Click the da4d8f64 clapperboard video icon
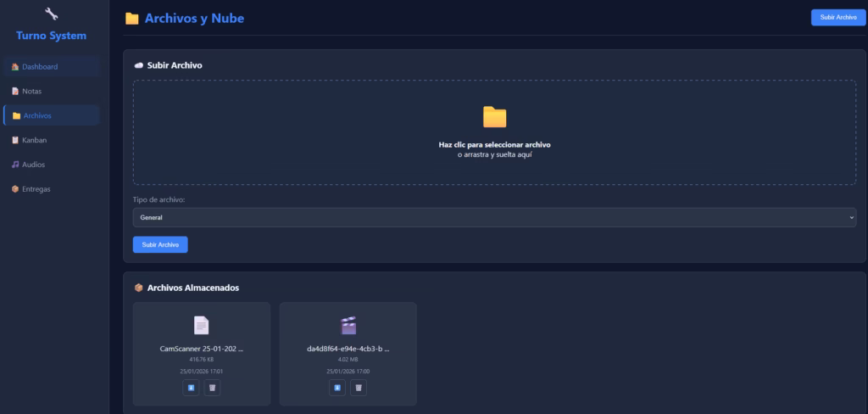Image resolution: width=868 pixels, height=414 pixels. [348, 325]
